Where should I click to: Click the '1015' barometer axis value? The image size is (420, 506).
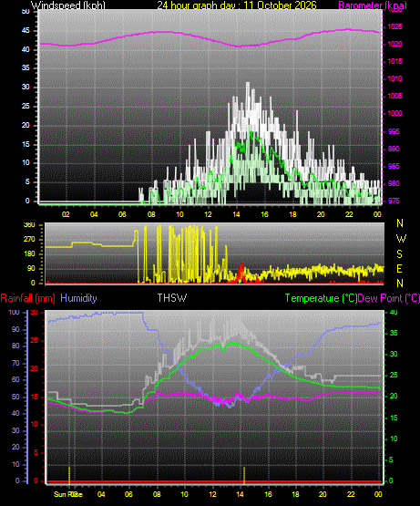click(394, 61)
